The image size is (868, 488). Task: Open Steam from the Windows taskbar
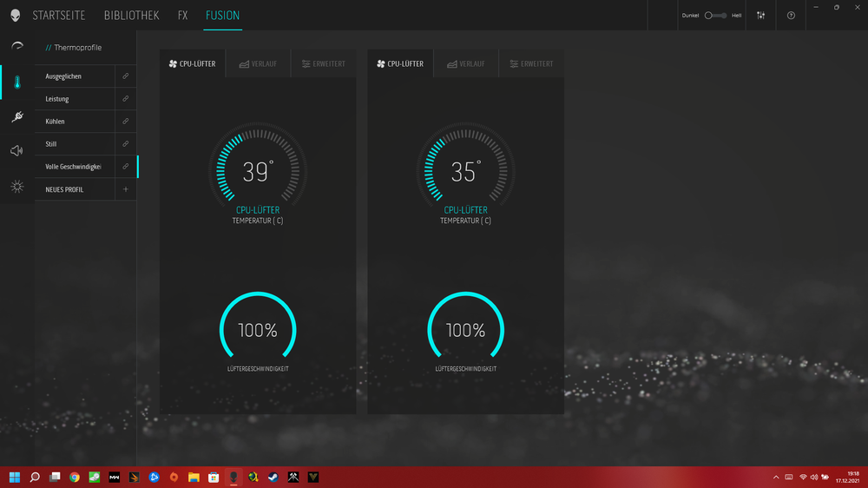(x=273, y=477)
